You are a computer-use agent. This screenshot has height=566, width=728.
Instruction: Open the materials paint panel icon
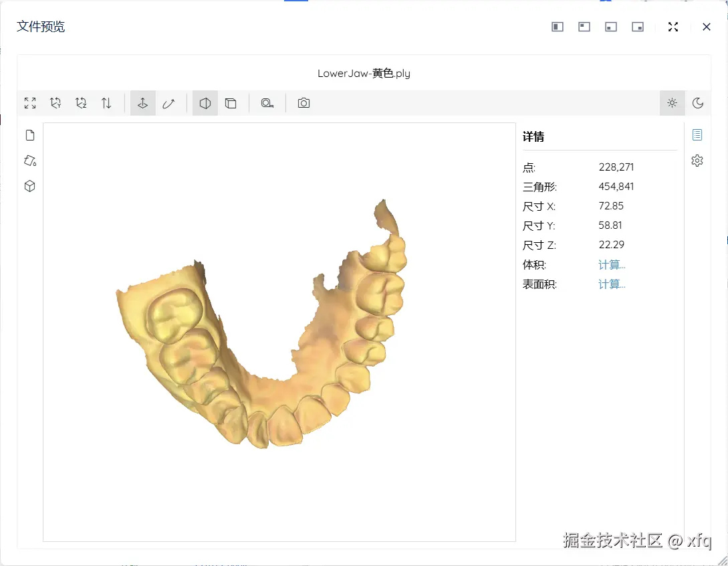click(x=30, y=161)
